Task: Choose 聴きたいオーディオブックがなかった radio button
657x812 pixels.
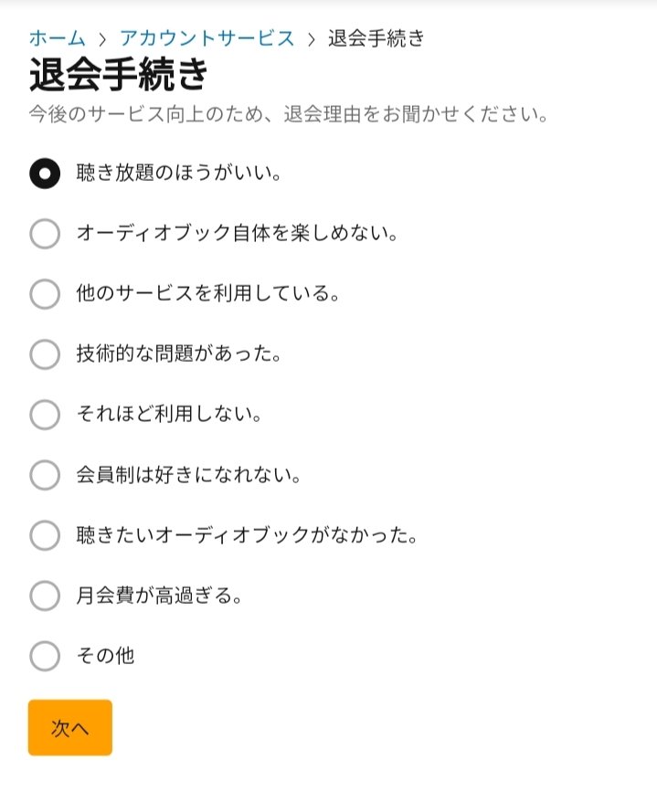Action: 45,535
